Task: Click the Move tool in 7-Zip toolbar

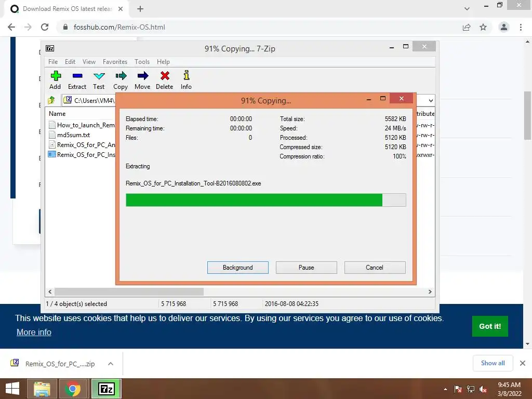Action: coord(142,80)
